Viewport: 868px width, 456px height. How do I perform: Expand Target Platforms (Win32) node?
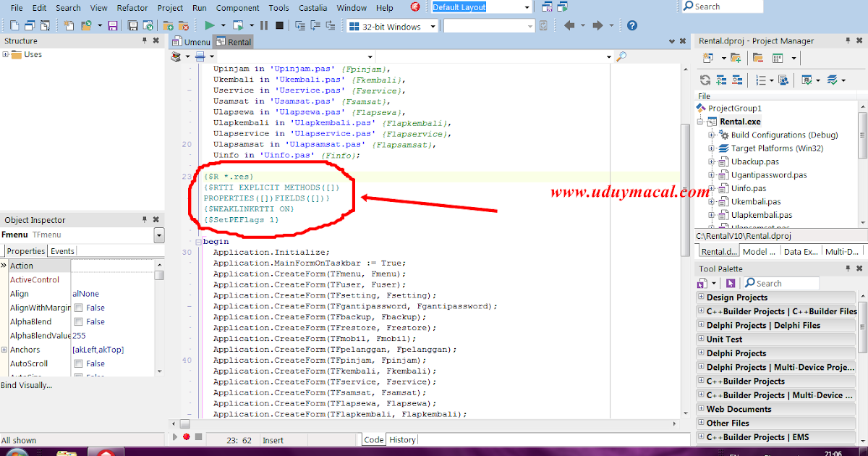pyautogui.click(x=712, y=148)
